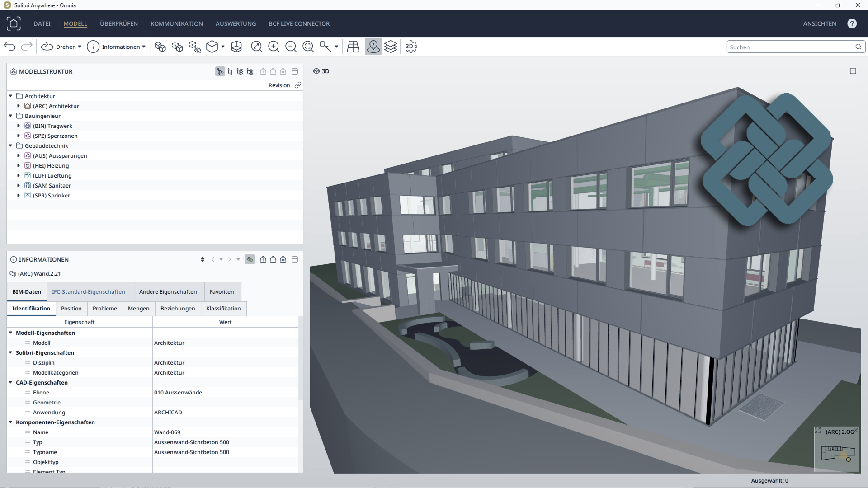Click the Revision column header

279,85
